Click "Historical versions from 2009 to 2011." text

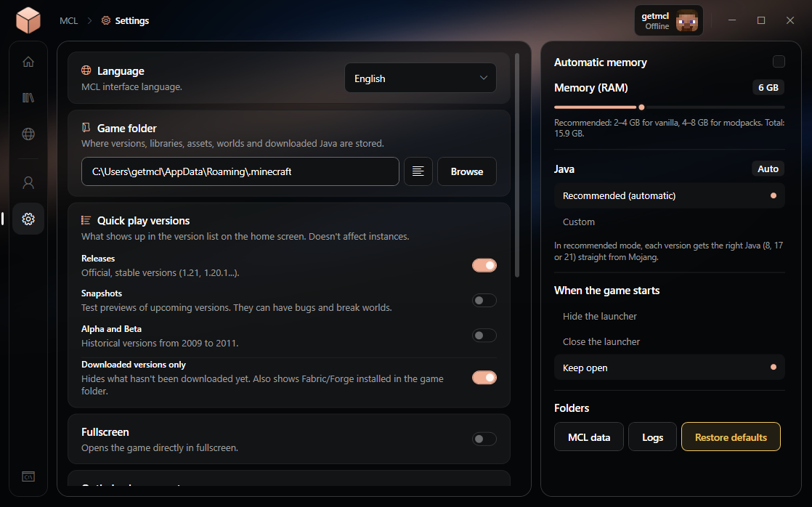click(160, 343)
